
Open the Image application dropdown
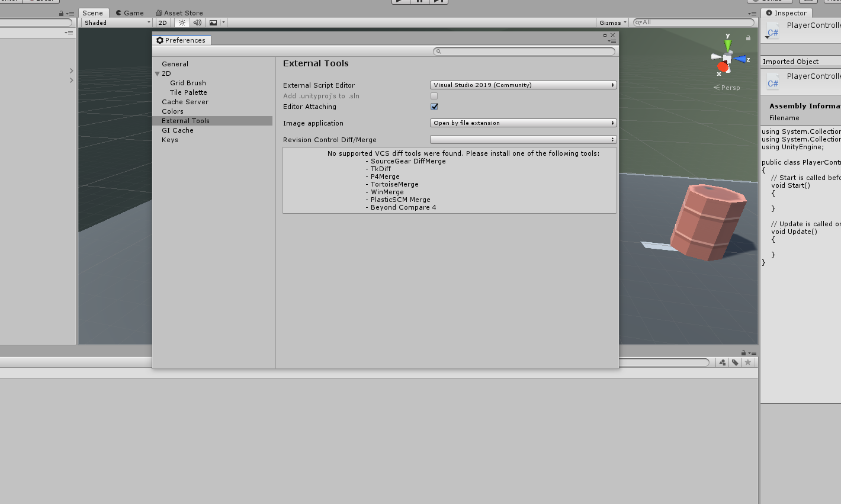click(x=524, y=123)
